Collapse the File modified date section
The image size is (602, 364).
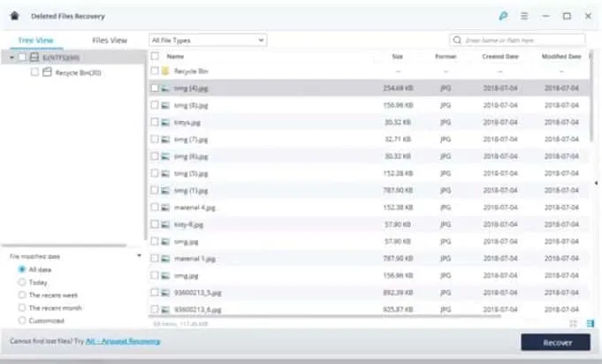coord(139,255)
